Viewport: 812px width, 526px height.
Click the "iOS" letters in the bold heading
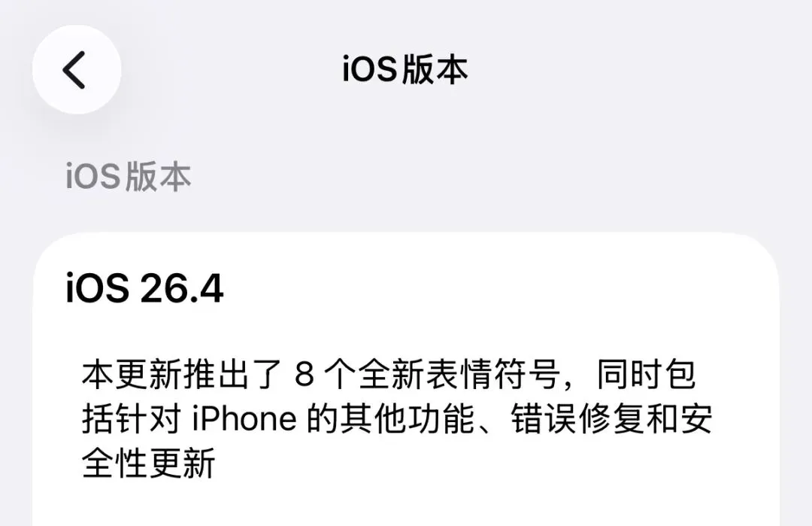point(97,288)
